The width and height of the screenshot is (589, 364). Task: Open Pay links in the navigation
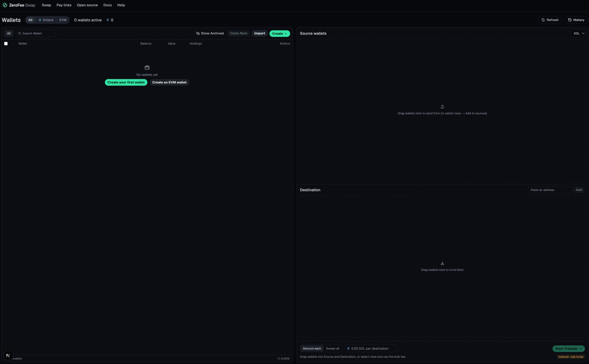point(64,5)
